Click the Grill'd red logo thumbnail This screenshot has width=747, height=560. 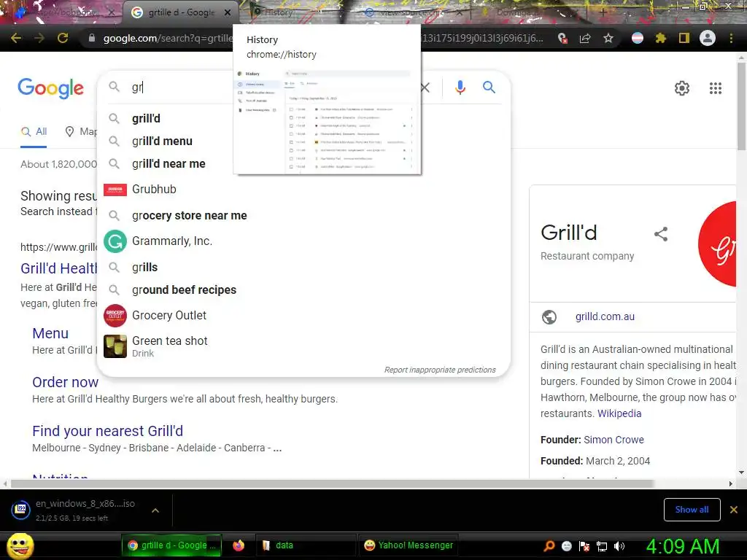(718, 244)
